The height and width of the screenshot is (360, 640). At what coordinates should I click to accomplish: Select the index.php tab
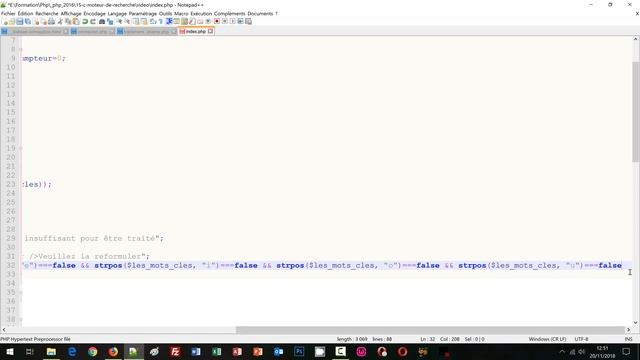coord(196,31)
